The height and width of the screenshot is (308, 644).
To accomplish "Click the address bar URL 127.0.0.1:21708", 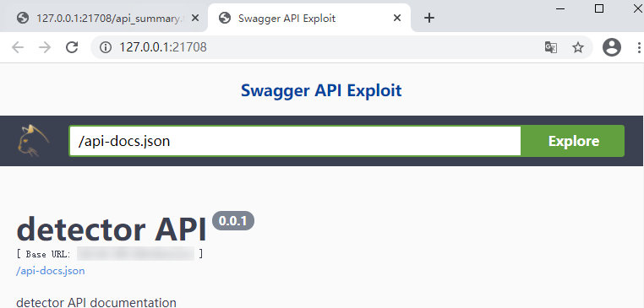I will click(x=162, y=47).
